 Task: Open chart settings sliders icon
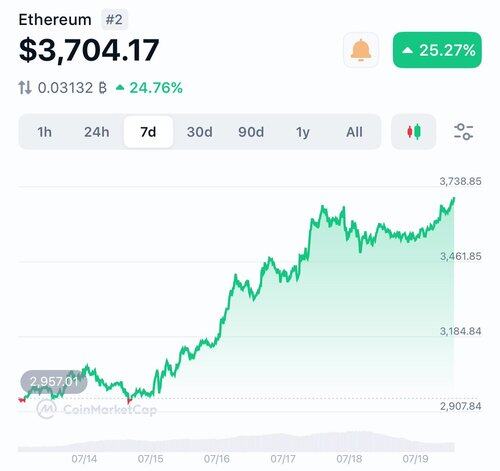(x=463, y=132)
